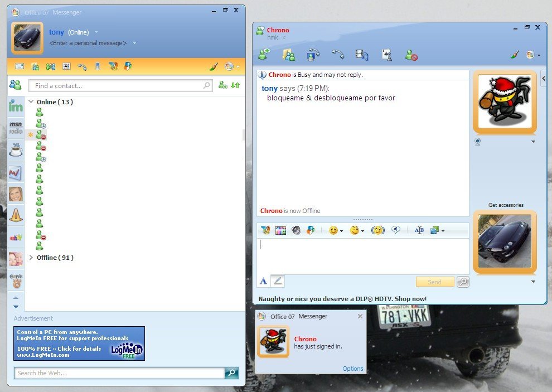The width and height of the screenshot is (552, 392).
Task: Click the green linked-buddies icon in the orange toolbar
Action: (x=51, y=66)
